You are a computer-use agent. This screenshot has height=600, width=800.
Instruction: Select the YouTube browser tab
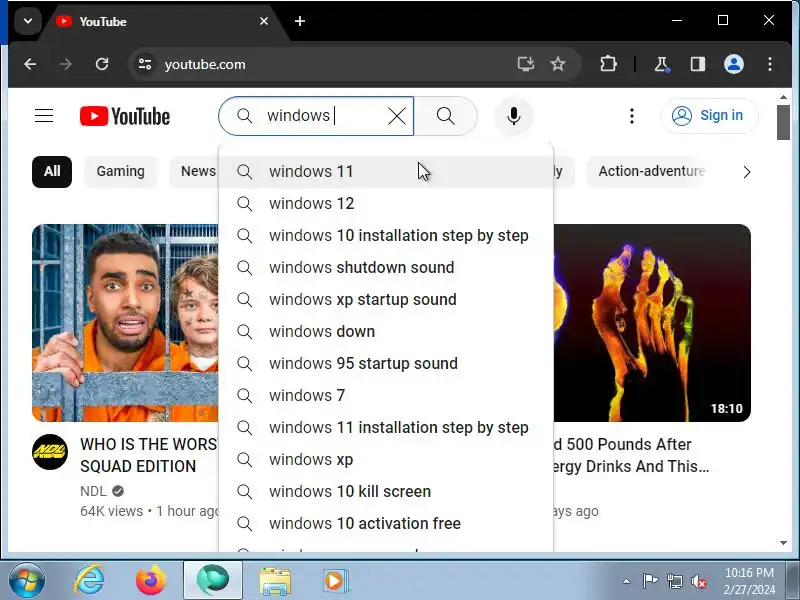[162, 21]
